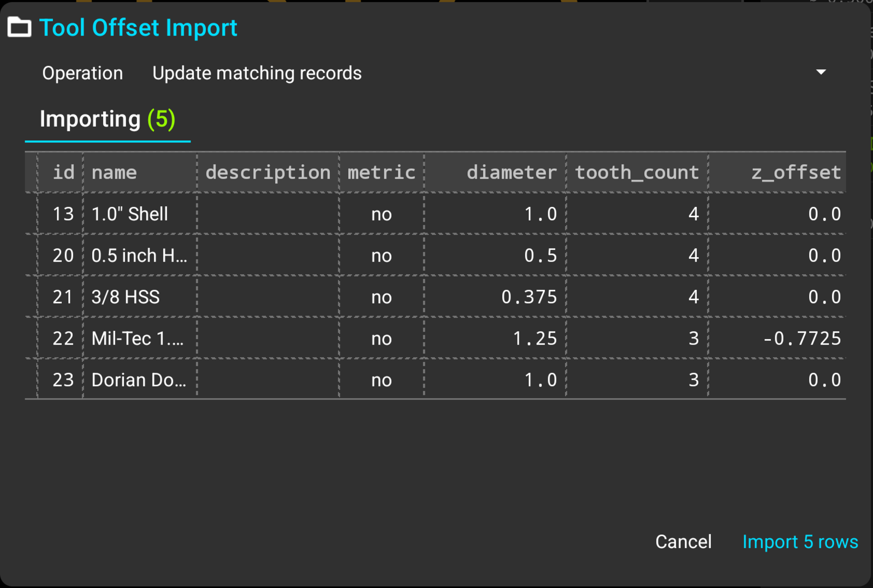Select the Update matching records combo box
This screenshot has width=873, height=588.
[490, 73]
